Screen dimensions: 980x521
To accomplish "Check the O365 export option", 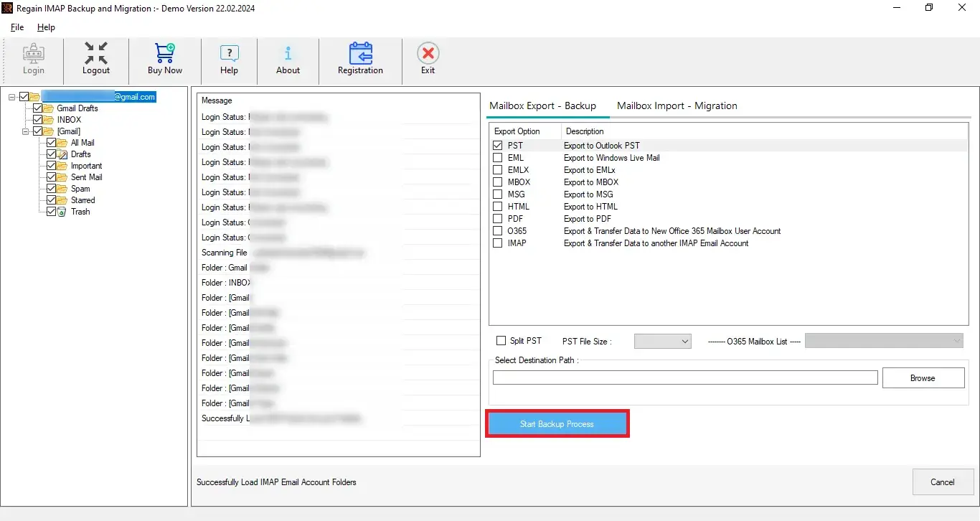I will (x=498, y=231).
